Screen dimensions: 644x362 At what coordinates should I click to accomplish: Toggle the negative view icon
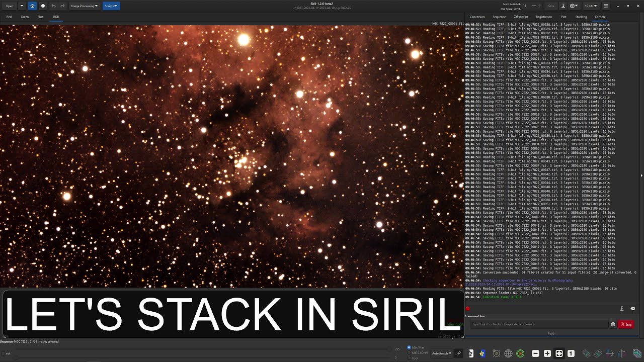pyautogui.click(x=471, y=353)
